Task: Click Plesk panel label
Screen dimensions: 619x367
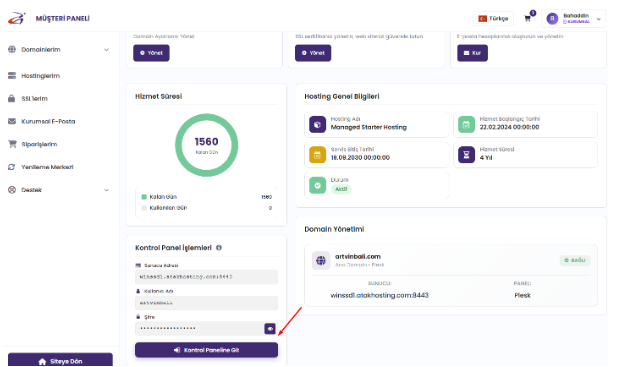Action: pos(522,296)
